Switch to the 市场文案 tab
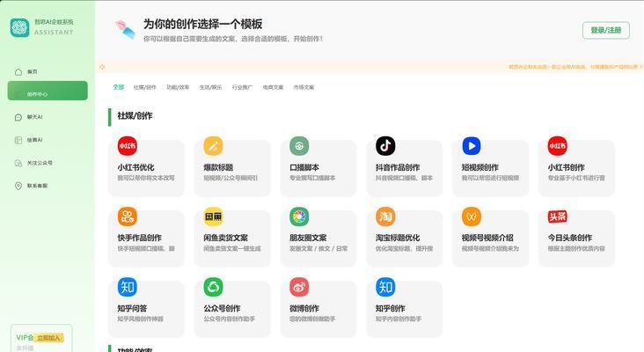 pyautogui.click(x=304, y=87)
